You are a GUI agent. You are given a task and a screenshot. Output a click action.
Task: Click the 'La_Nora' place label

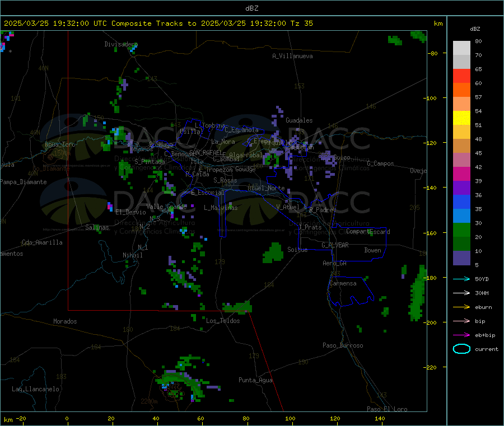coord(223,142)
